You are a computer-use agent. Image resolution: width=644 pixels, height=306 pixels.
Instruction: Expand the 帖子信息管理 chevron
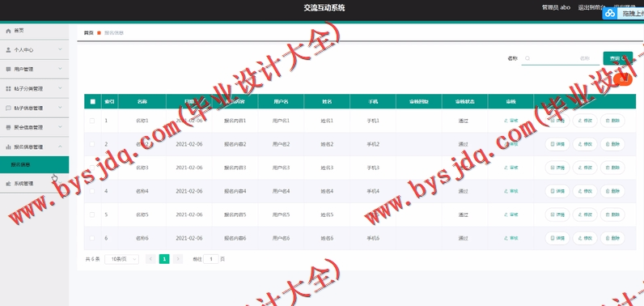60,107
